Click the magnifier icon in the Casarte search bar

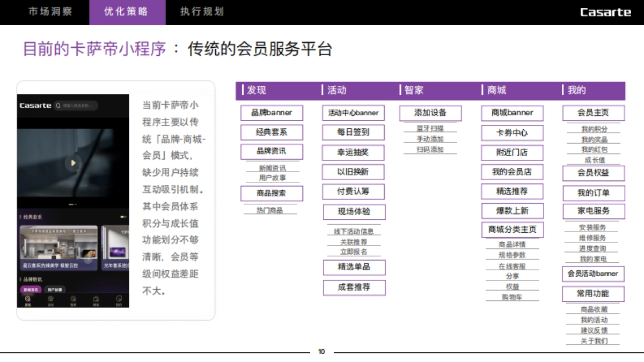tap(58, 106)
